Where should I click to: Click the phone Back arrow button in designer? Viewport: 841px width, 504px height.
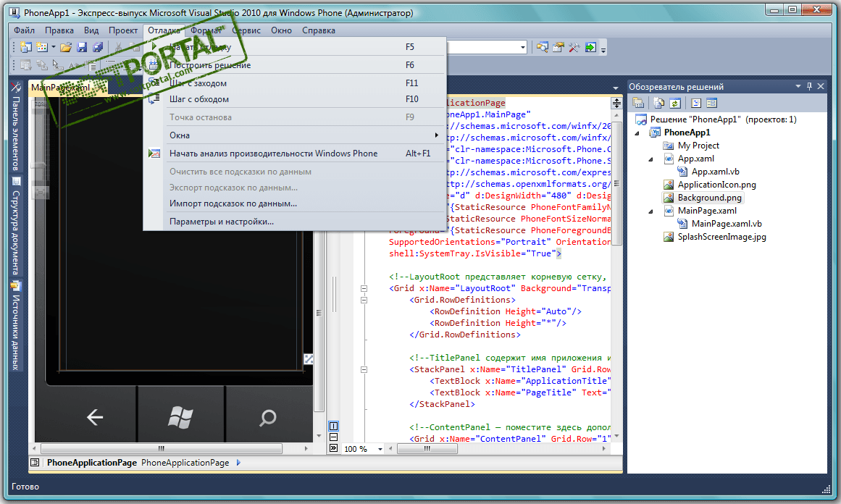point(95,416)
